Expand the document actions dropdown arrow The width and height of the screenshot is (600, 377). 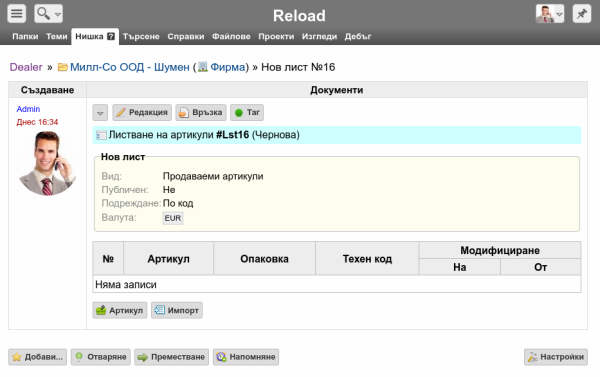(x=100, y=113)
